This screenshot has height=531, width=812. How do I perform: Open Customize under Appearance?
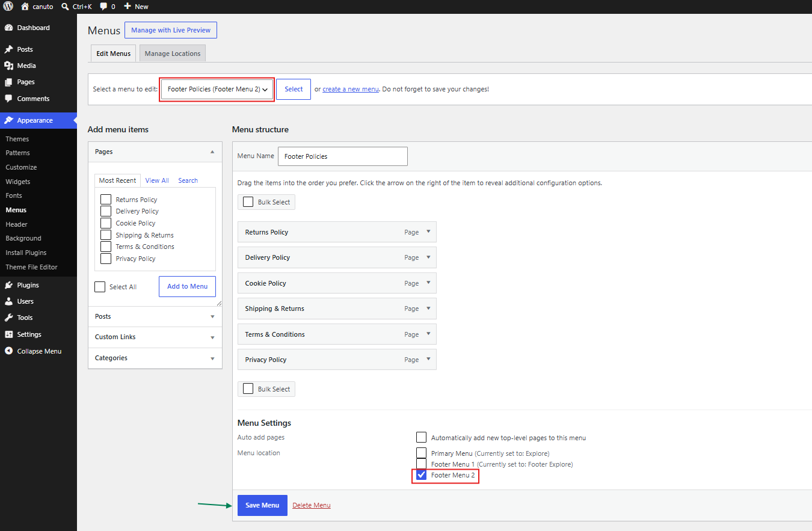click(21, 167)
